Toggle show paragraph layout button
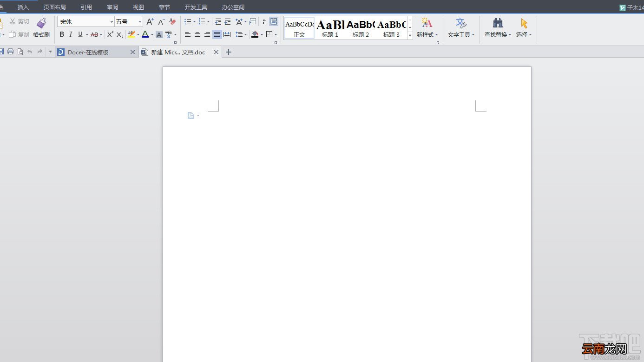Viewport: 644px width, 362px height. tap(274, 22)
